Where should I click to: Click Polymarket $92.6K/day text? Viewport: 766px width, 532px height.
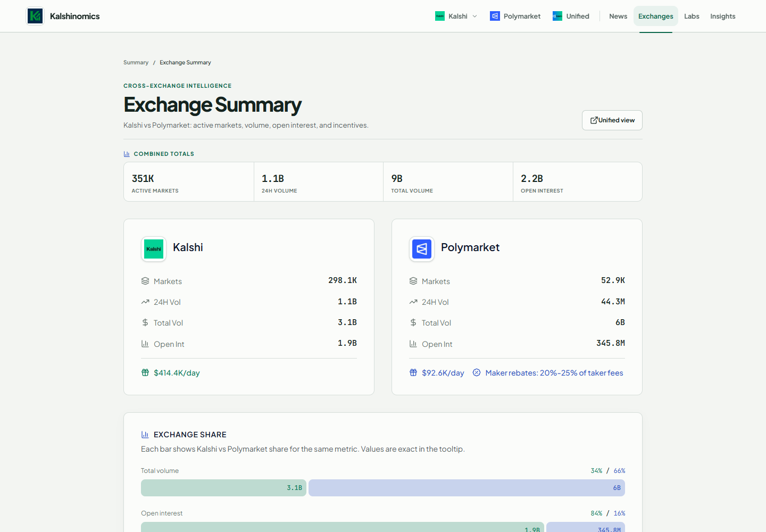coord(443,372)
